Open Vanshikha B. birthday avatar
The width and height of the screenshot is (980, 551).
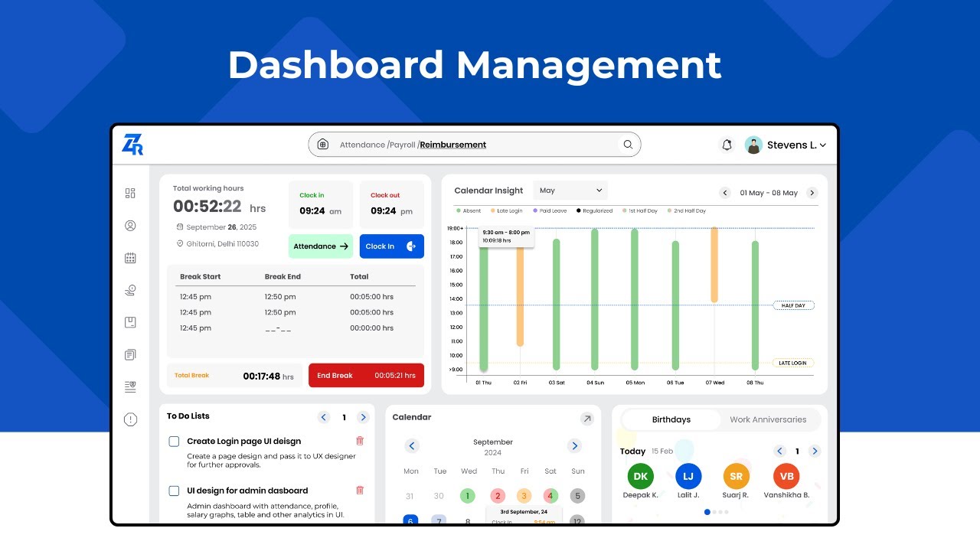(x=786, y=476)
